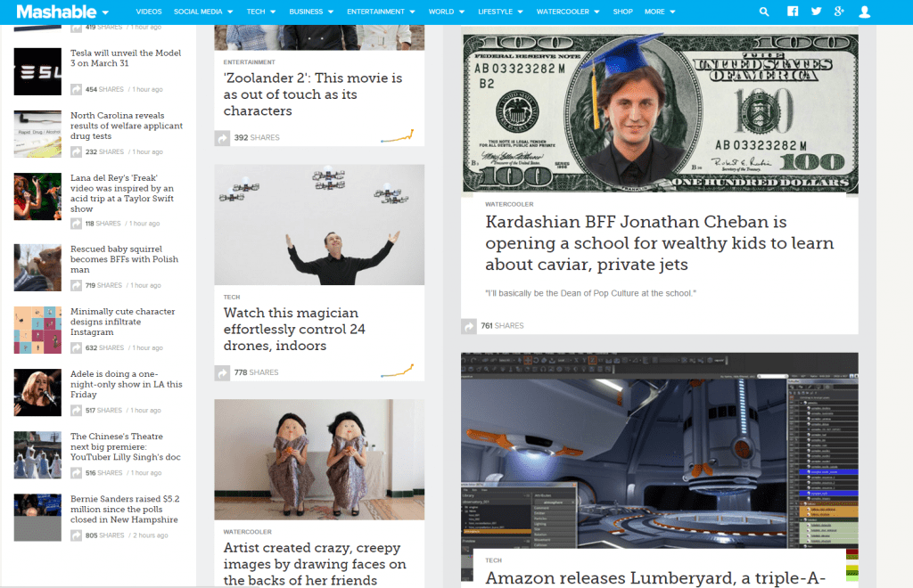913x588 pixels.
Task: Read Chinese's Theatre Lilly Singh story
Action: click(x=126, y=446)
